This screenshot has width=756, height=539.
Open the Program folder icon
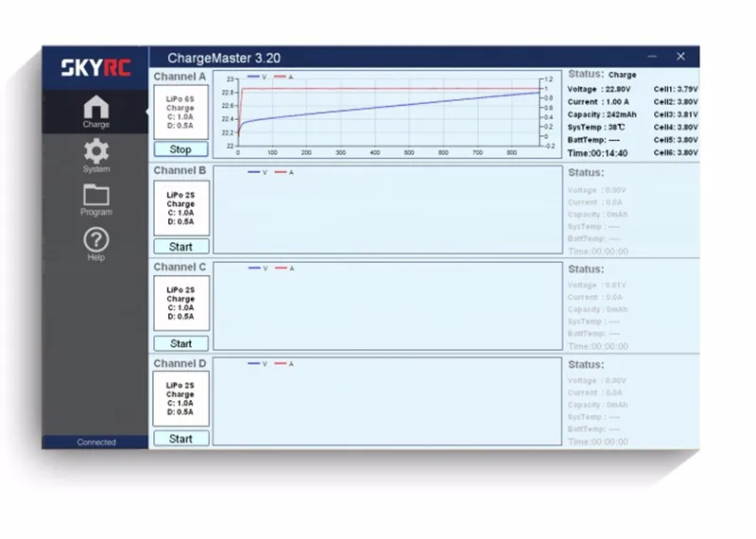coord(96,200)
